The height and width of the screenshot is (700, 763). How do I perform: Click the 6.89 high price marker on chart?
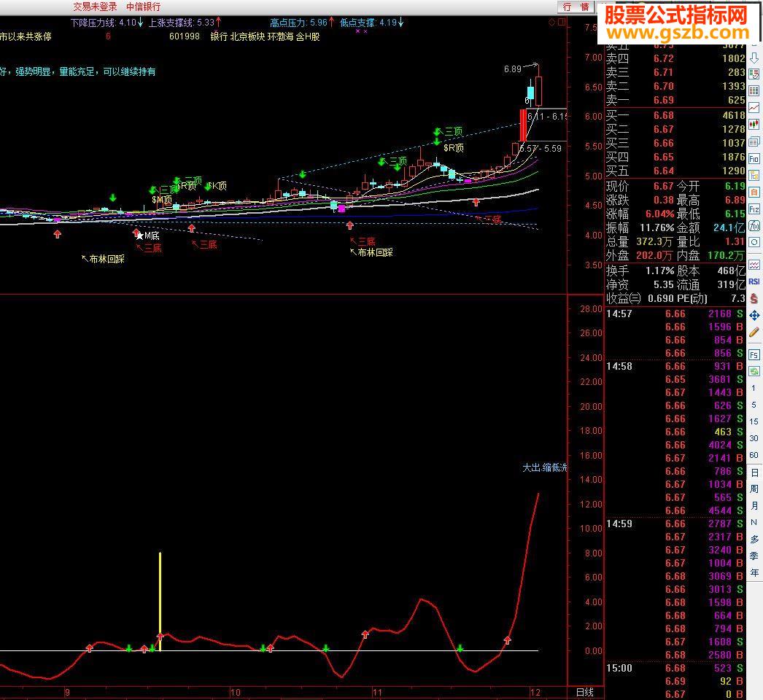click(x=513, y=69)
